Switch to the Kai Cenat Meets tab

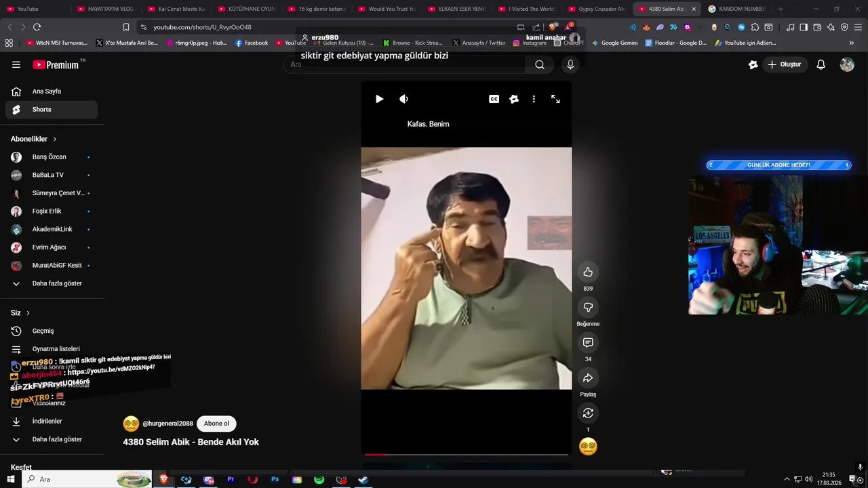coord(175,9)
